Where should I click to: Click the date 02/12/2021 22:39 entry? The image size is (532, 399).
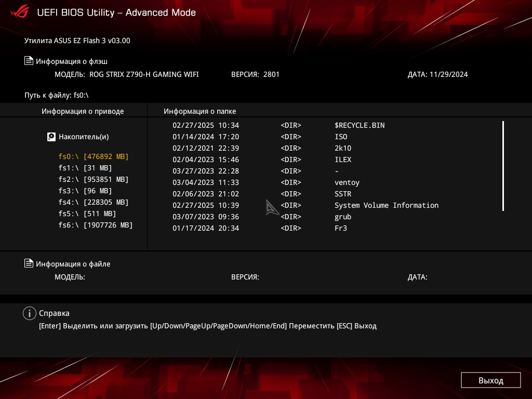(206, 148)
